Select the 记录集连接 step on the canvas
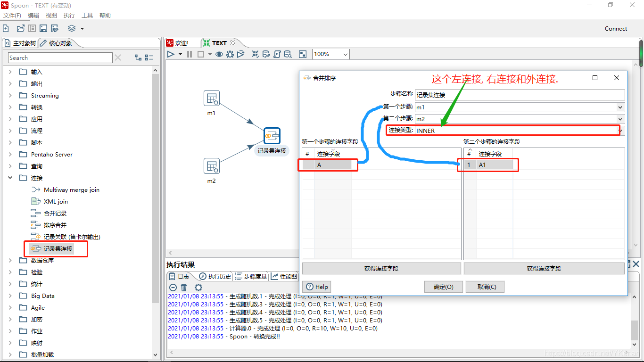This screenshot has width=644, height=362. [x=272, y=136]
